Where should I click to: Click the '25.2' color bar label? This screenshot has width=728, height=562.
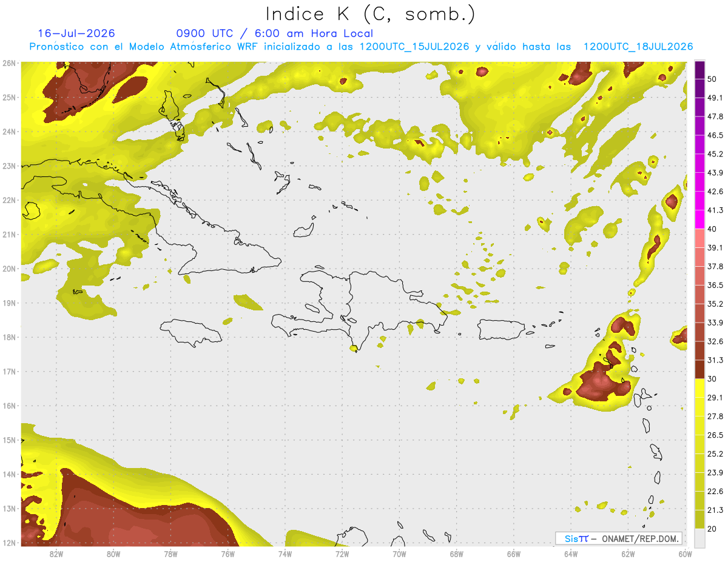[x=715, y=454]
